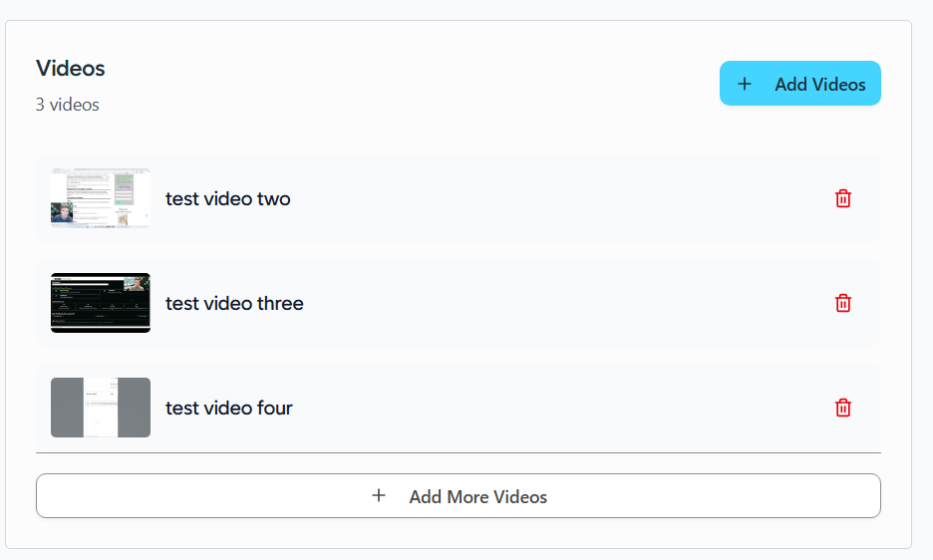Select the test video three thumbnail
Viewport: 933px width, 560px height.
pyautogui.click(x=101, y=303)
